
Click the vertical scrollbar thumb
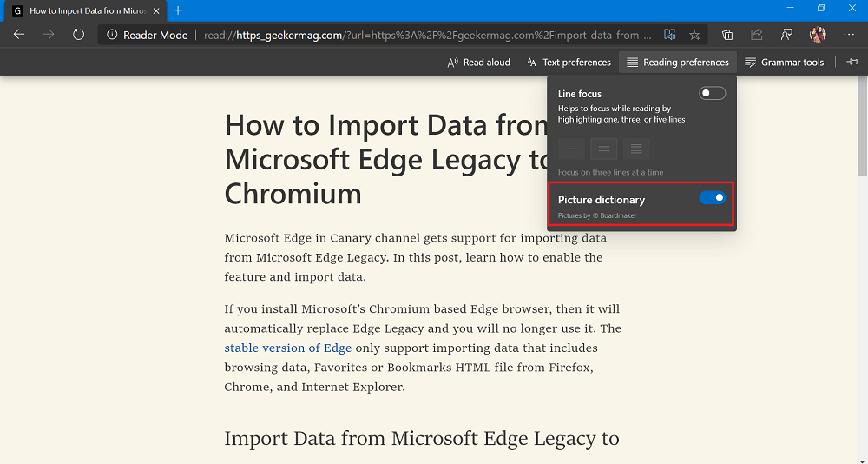pos(863,127)
